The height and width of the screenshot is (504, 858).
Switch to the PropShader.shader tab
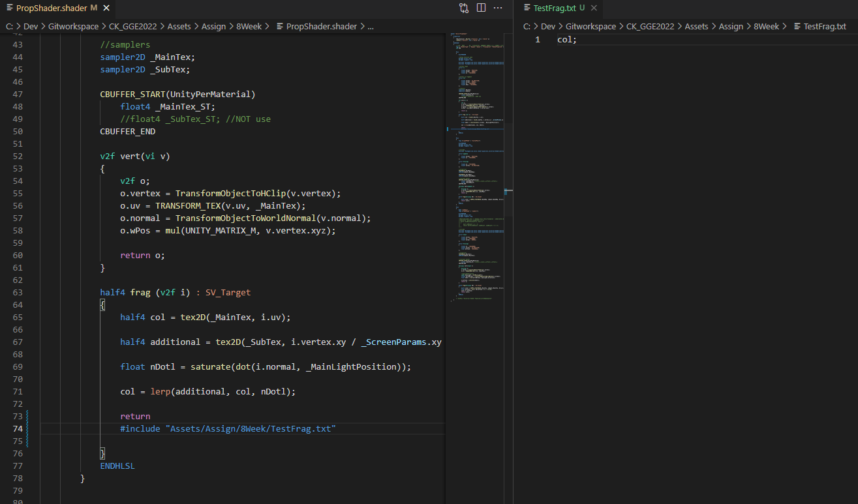click(51, 8)
